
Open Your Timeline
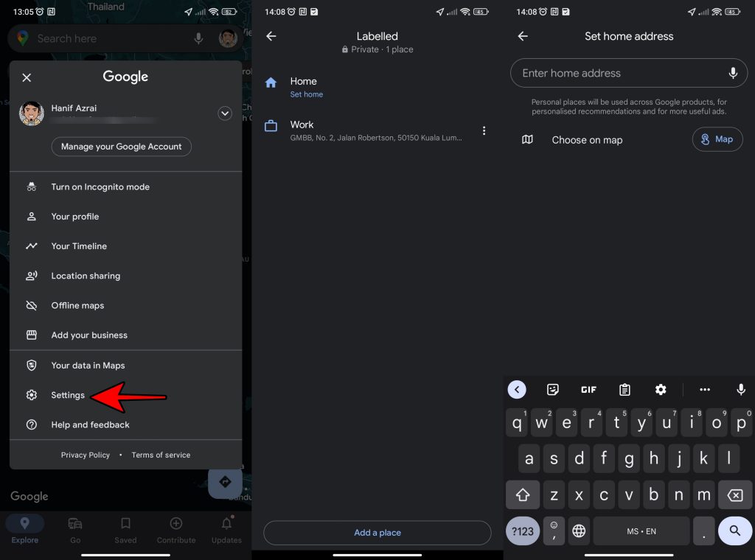point(125,246)
